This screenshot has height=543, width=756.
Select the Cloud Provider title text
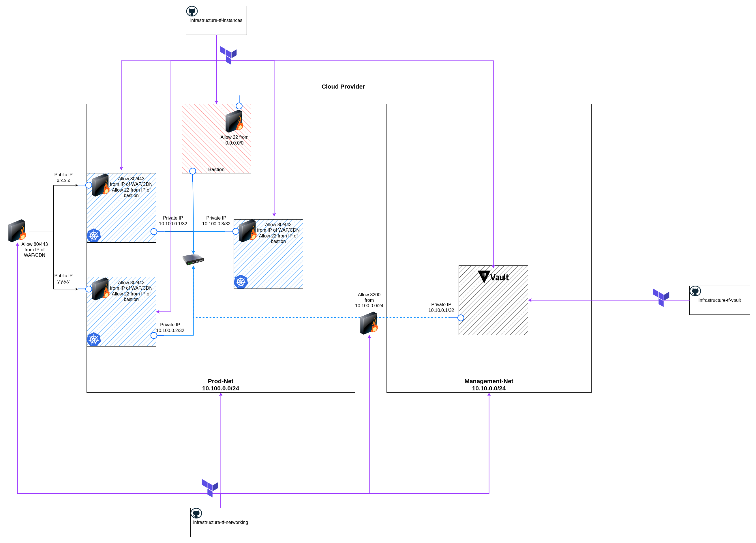[x=343, y=86]
